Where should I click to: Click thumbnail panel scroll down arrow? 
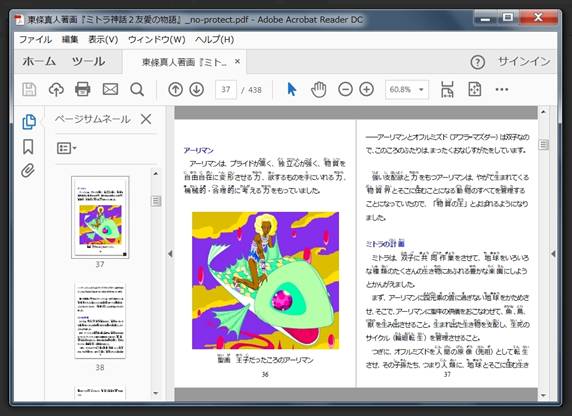pyautogui.click(x=156, y=393)
